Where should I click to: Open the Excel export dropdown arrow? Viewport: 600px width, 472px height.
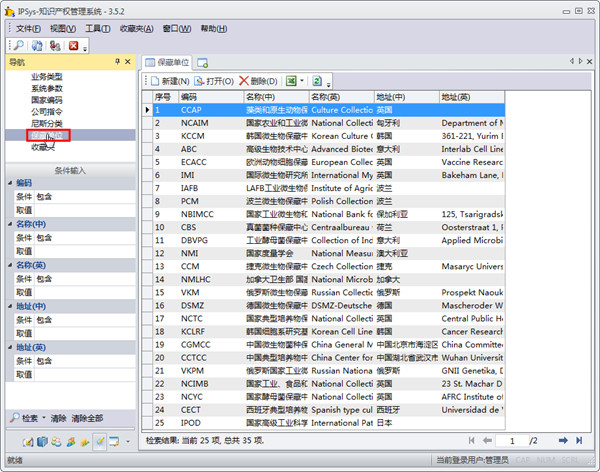coord(302,81)
